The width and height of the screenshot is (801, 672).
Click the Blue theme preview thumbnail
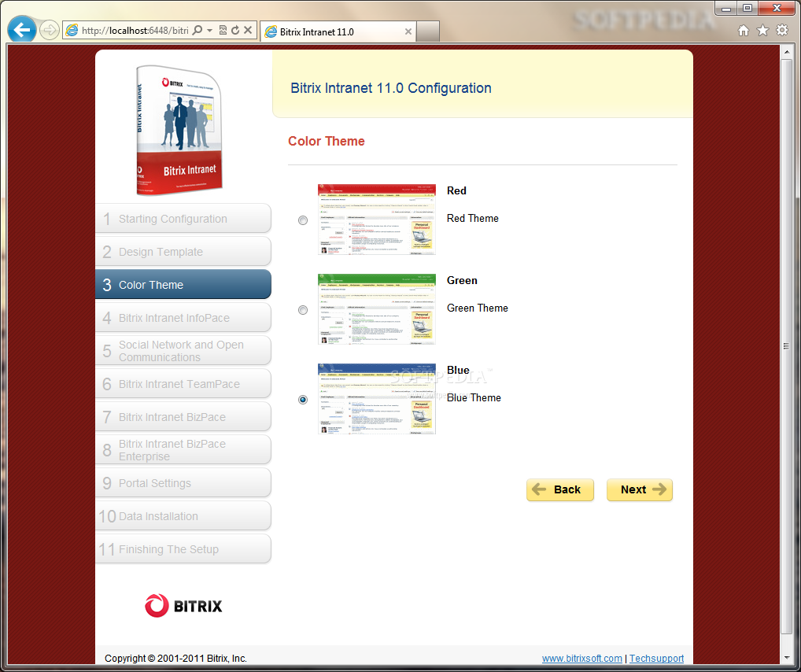click(377, 399)
